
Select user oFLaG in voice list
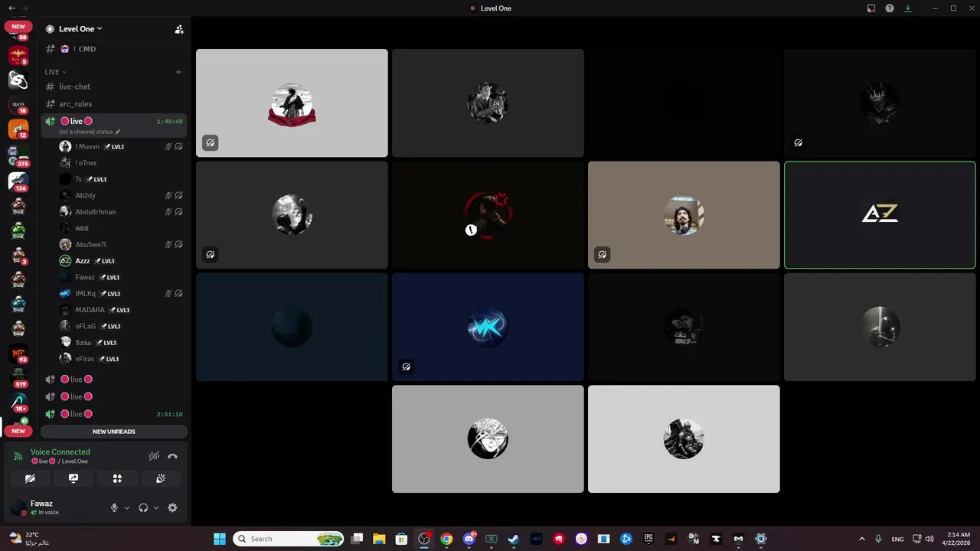(121, 326)
